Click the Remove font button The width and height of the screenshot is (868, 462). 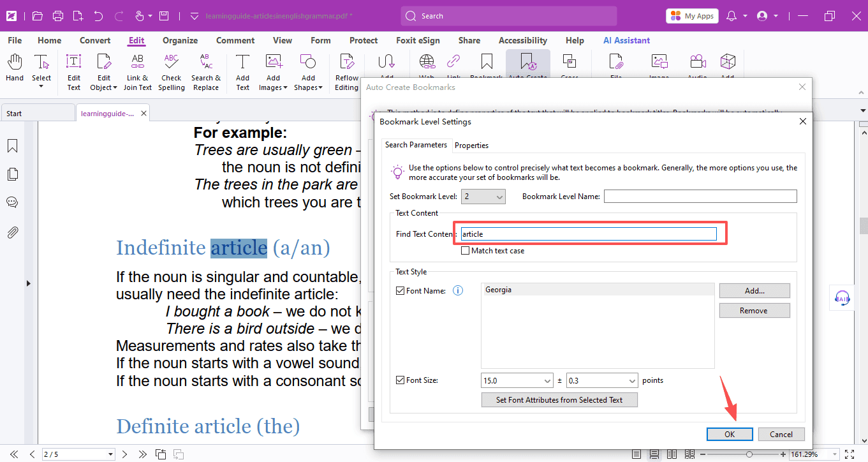click(754, 310)
